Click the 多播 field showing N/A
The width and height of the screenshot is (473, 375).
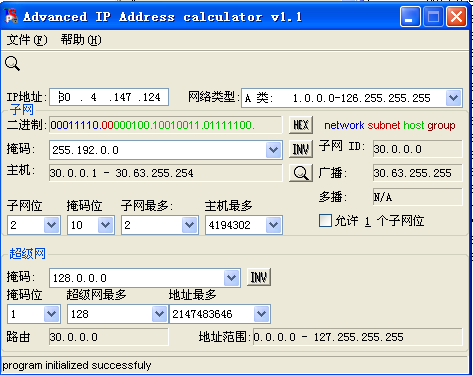click(418, 197)
